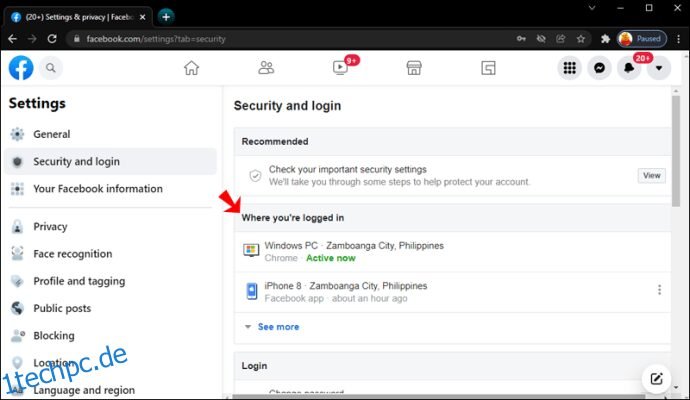The image size is (690, 400).
Task: Open Face recognition settings
Action: pos(110,254)
